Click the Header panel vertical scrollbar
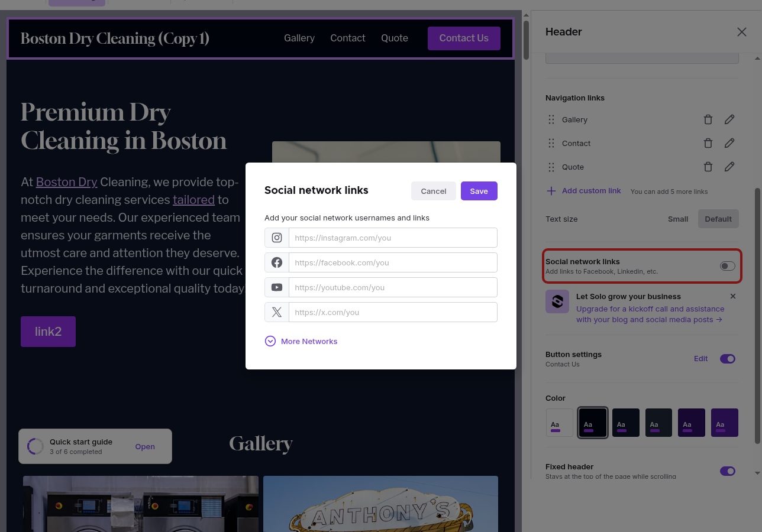Viewport: 762px width, 532px height. (x=758, y=316)
